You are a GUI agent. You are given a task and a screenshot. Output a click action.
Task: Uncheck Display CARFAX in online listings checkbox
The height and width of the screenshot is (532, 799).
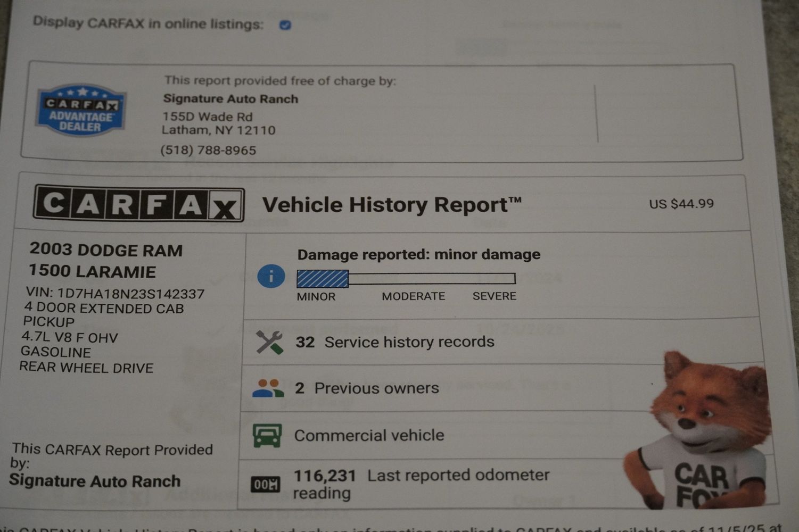[x=285, y=25]
